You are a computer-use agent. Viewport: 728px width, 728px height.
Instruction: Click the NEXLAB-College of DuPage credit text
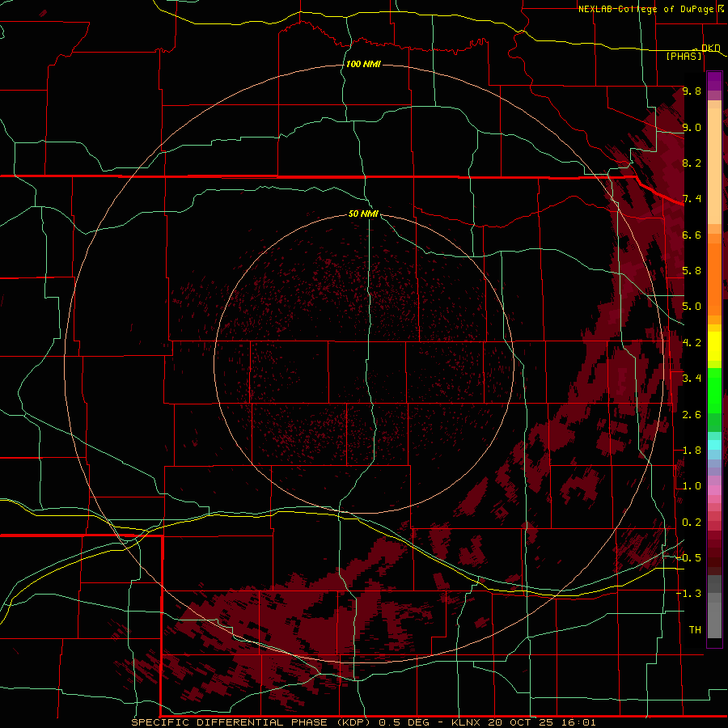click(x=646, y=9)
